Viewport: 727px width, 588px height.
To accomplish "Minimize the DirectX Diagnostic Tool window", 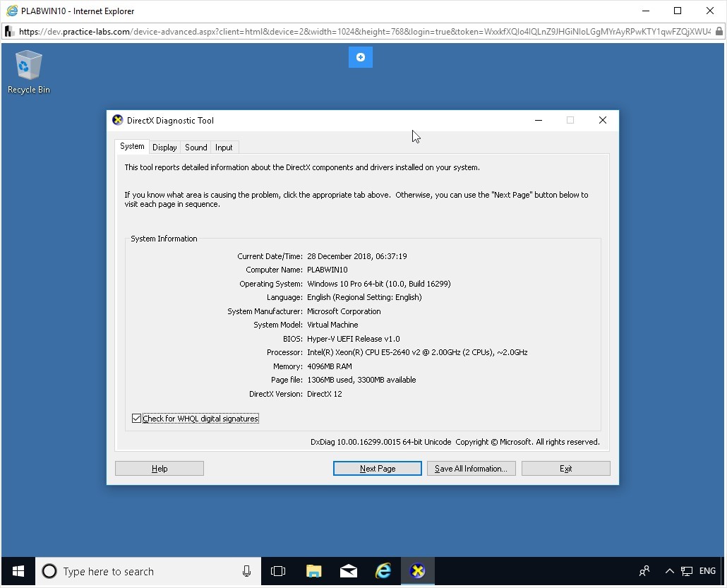I will tap(539, 120).
